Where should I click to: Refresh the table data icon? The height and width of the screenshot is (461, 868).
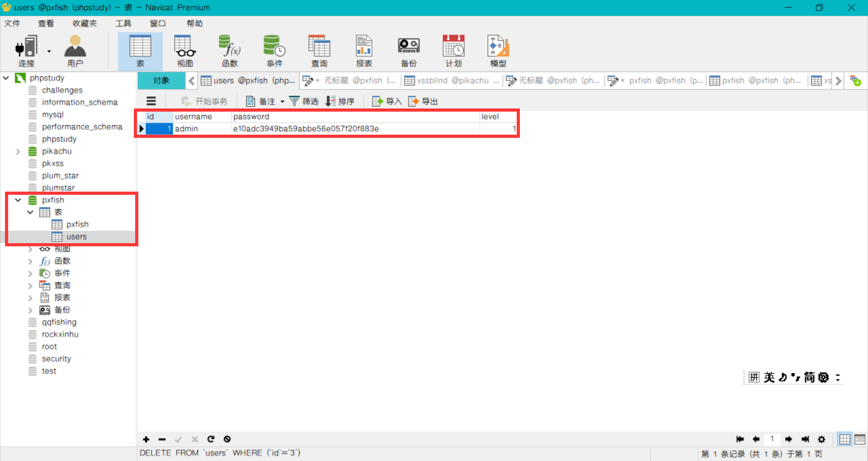coord(211,439)
